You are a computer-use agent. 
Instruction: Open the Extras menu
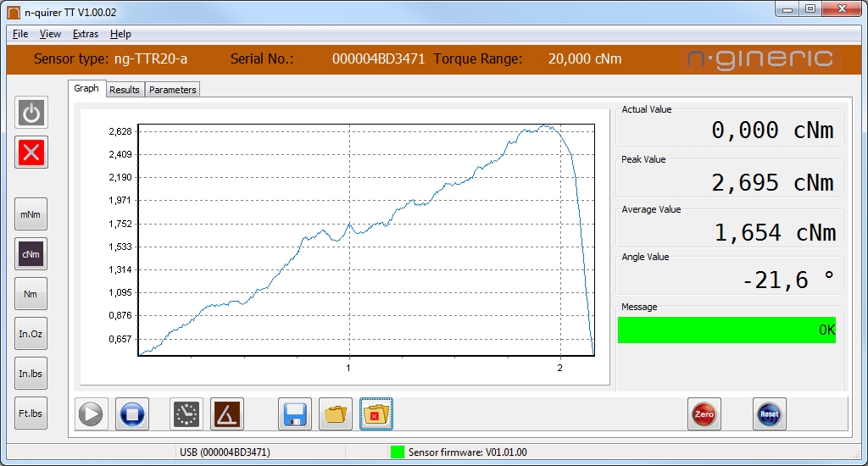click(x=86, y=34)
